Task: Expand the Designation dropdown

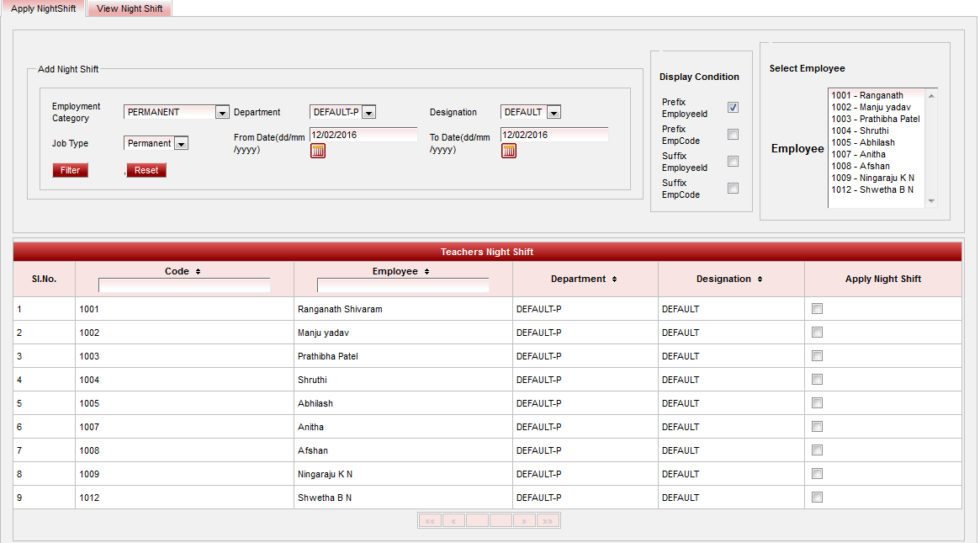Action: pos(553,113)
